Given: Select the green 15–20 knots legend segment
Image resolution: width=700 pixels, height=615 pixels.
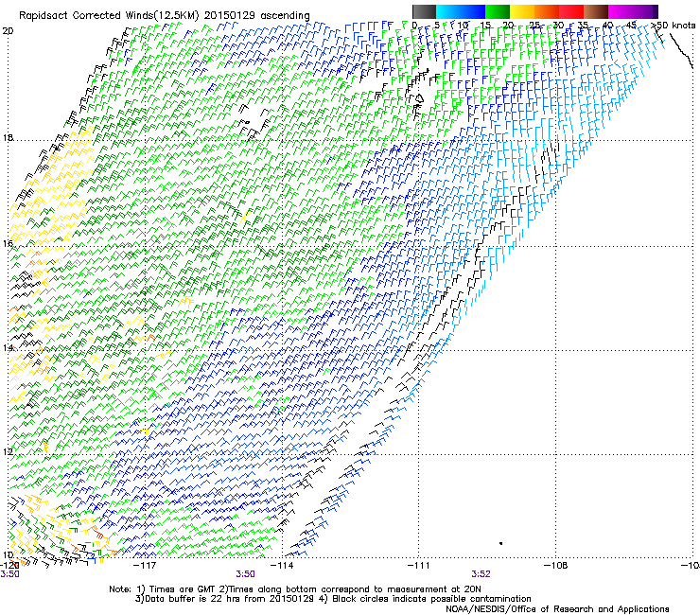Looking at the screenshot, I should (x=498, y=11).
